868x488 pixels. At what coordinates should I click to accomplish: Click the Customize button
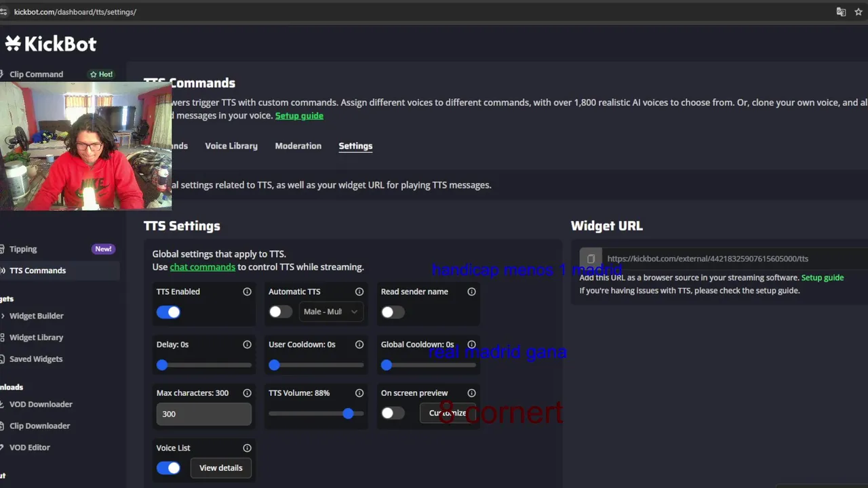tap(448, 413)
